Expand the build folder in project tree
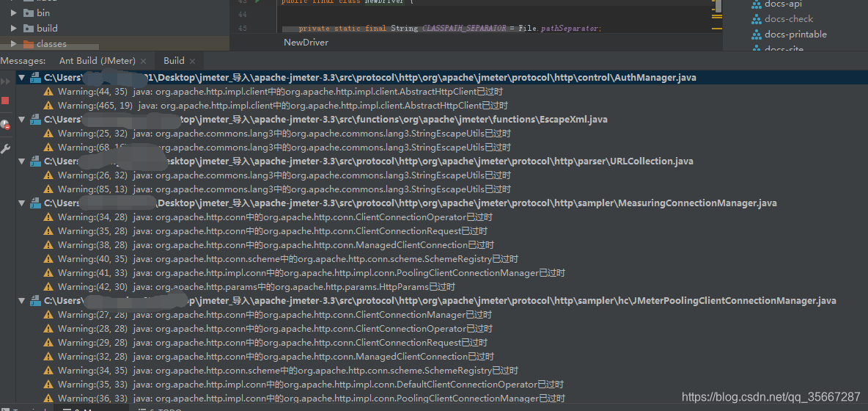The height and width of the screenshot is (411, 868). (x=14, y=28)
